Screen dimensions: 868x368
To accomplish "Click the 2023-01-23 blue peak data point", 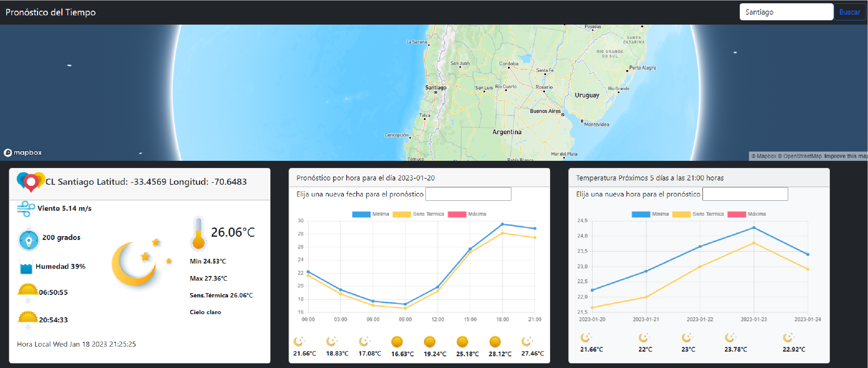I will click(x=754, y=228).
